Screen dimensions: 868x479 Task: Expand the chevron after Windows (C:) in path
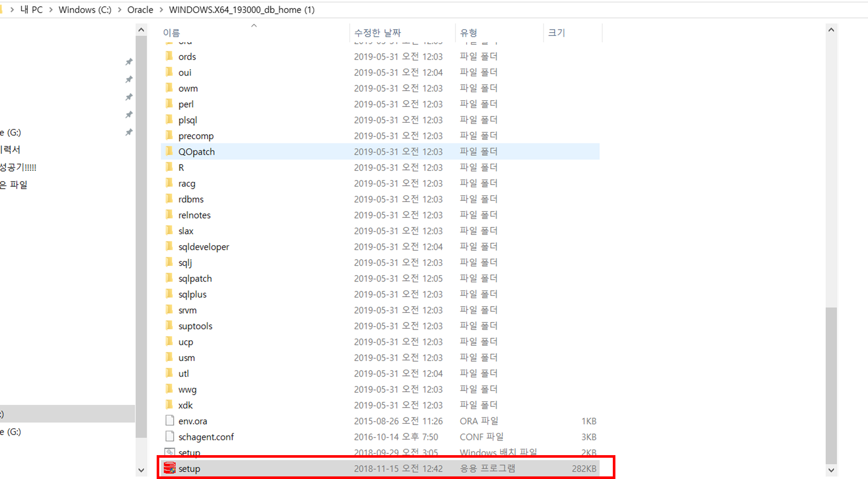119,10
